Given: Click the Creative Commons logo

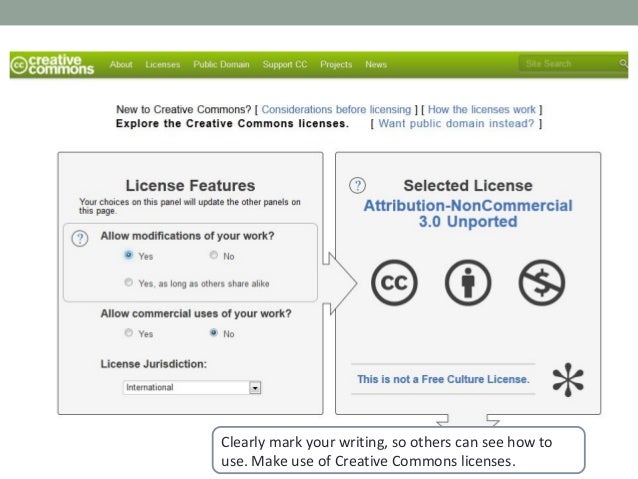Looking at the screenshot, I should tap(52, 65).
